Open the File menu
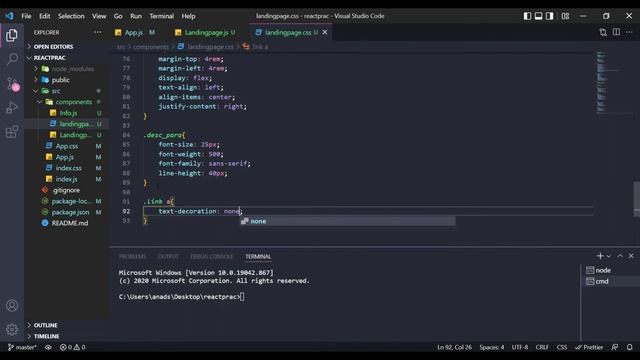This screenshot has width=640, height=360. coord(26,16)
